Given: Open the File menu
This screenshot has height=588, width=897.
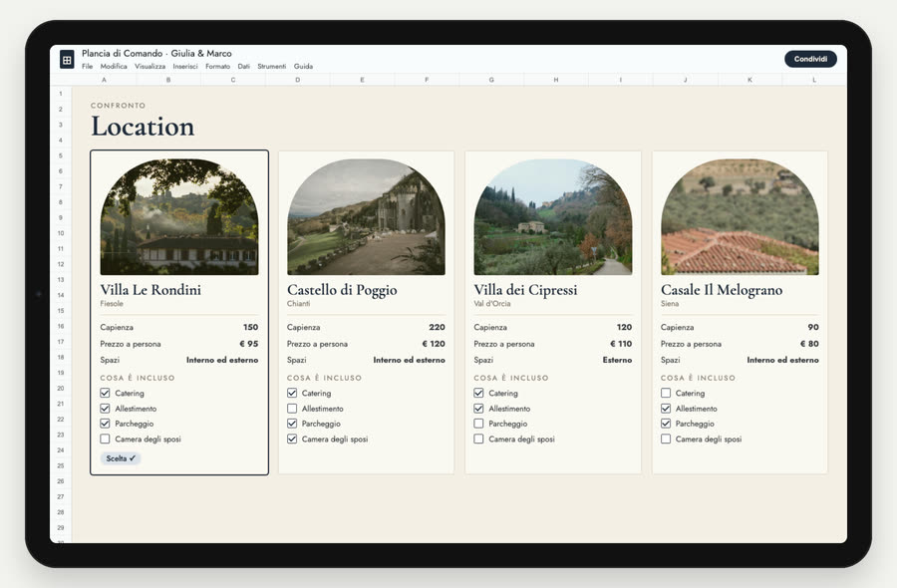Looking at the screenshot, I should pos(87,67).
